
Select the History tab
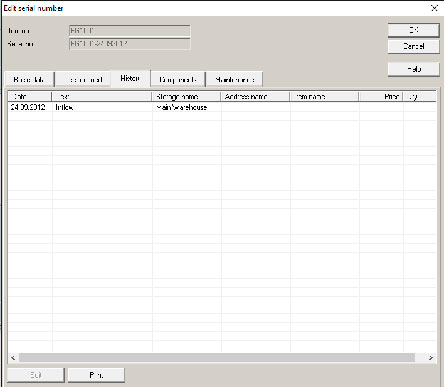pos(130,79)
